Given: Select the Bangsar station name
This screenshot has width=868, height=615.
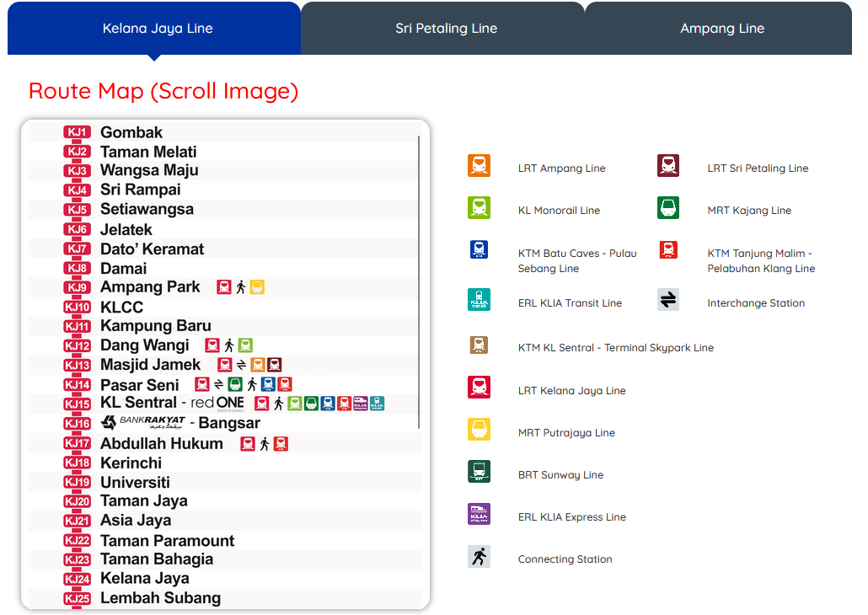Looking at the screenshot, I should (229, 423).
